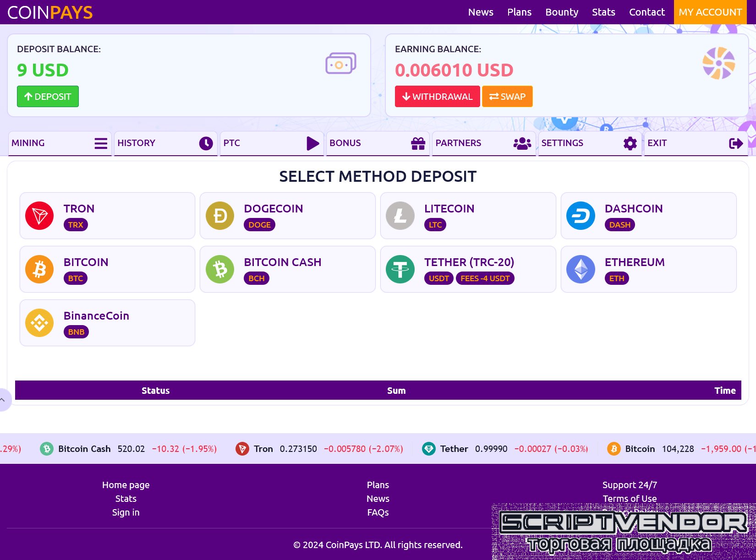Open the SETTINGS tab

pos(590,143)
